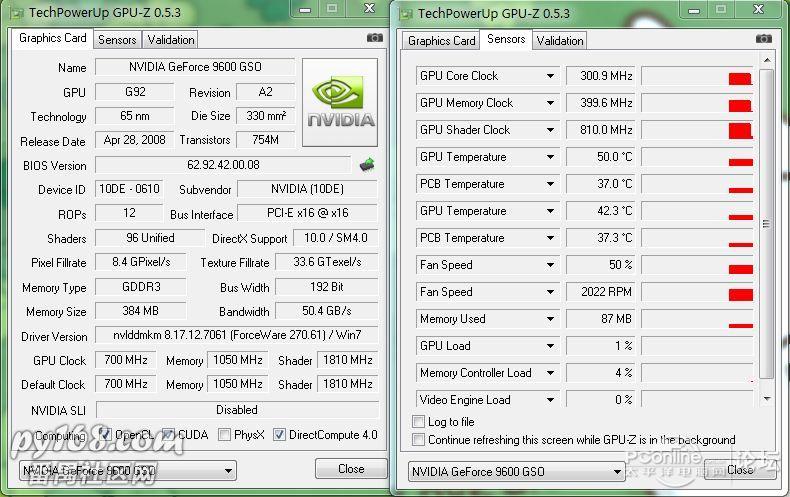Image resolution: width=790 pixels, height=497 pixels.
Task: Open the GPU Shader Clock sensor dropdown
Action: pos(550,130)
